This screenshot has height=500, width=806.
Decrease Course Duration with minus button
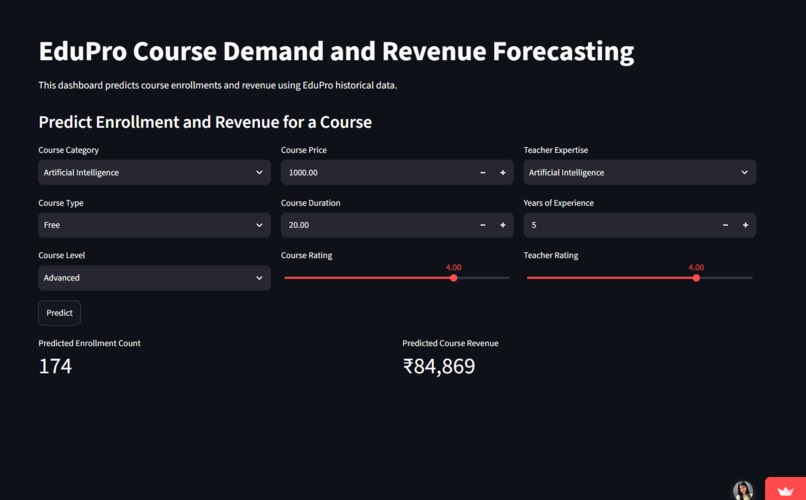483,225
